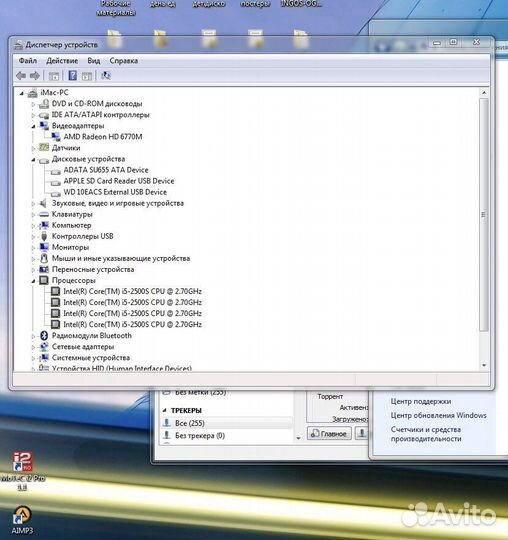Expand DVD и CD-ROM дисководы node
The image size is (508, 540).
point(33,104)
